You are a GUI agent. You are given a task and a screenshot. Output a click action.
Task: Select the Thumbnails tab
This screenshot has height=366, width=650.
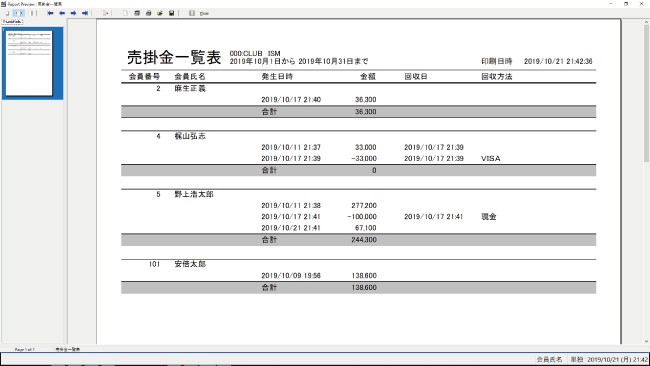pyautogui.click(x=12, y=22)
